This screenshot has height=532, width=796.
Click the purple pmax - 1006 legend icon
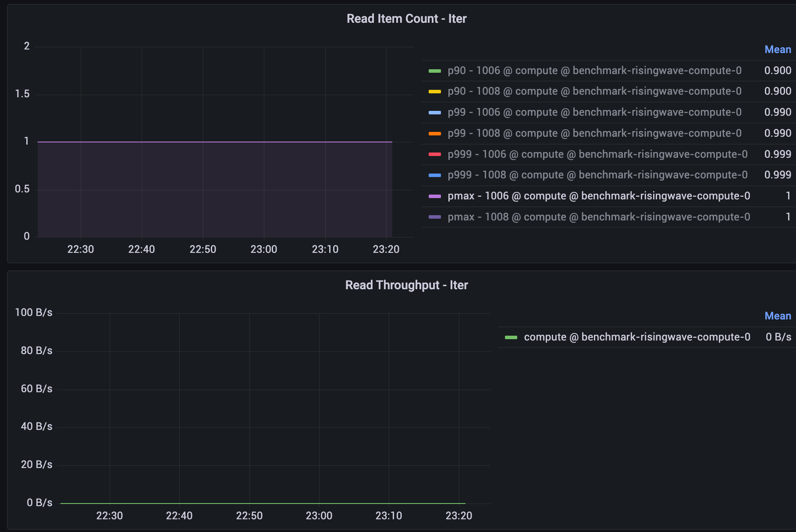pyautogui.click(x=434, y=196)
